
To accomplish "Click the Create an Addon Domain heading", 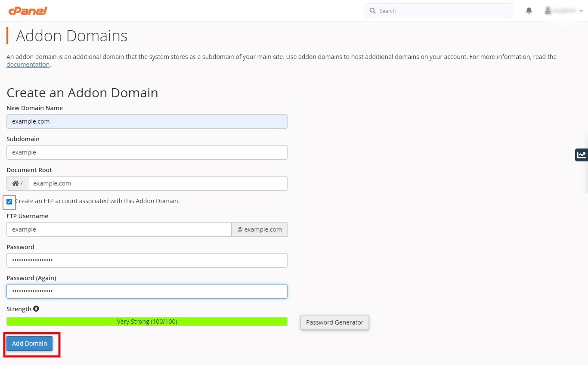I will click(82, 93).
